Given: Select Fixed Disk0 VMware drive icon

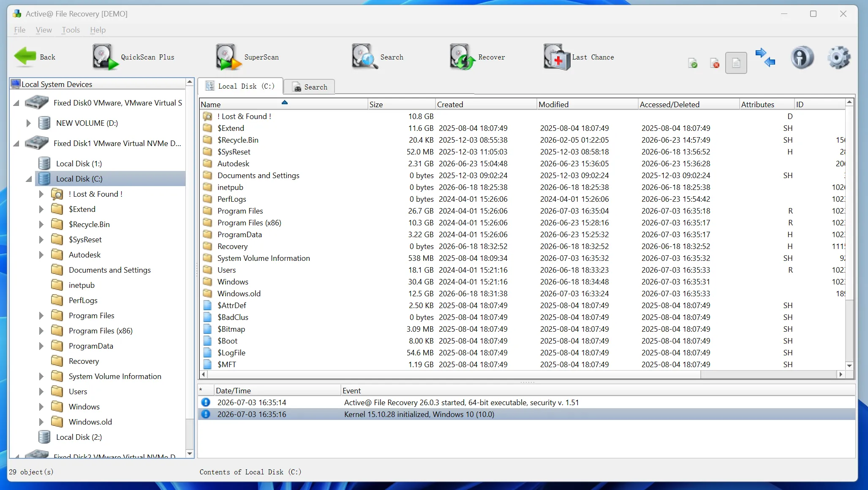Looking at the screenshot, I should (x=37, y=103).
